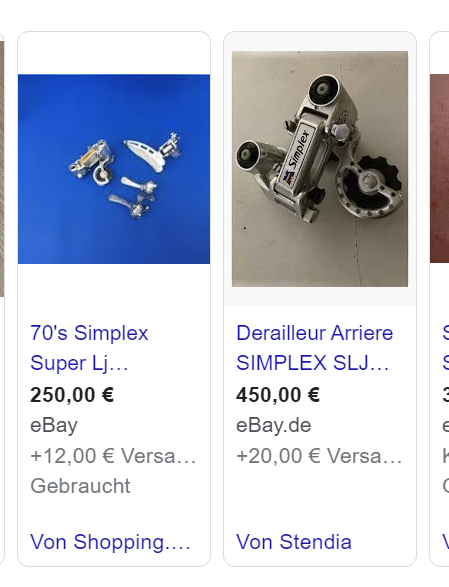Follow the cut-off "V…" link at bottom right
449x587 pixels.
tap(446, 542)
